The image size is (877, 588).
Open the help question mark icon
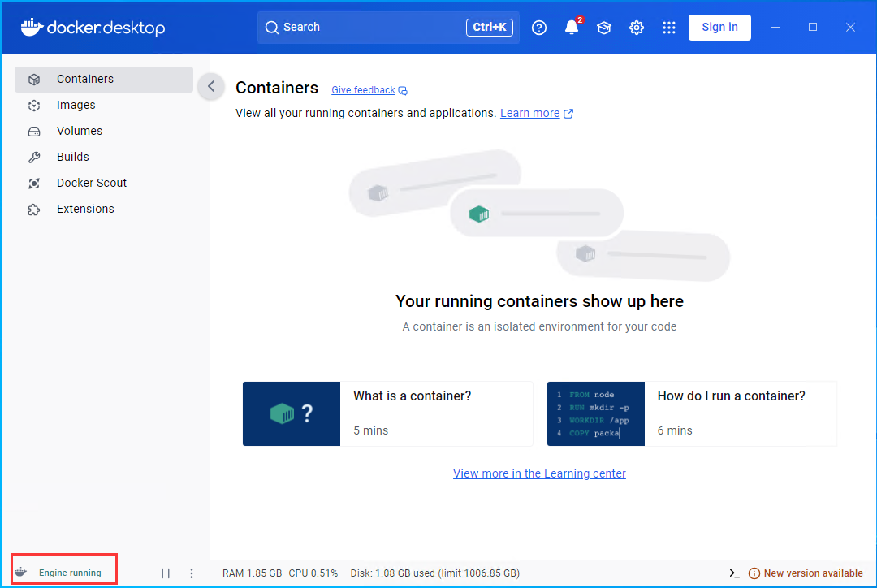click(538, 28)
